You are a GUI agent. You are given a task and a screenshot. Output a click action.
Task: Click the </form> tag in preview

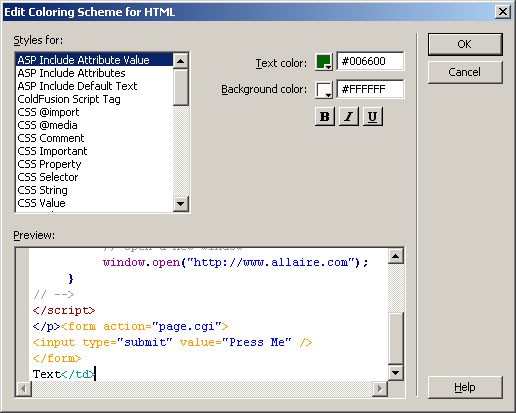click(x=57, y=358)
